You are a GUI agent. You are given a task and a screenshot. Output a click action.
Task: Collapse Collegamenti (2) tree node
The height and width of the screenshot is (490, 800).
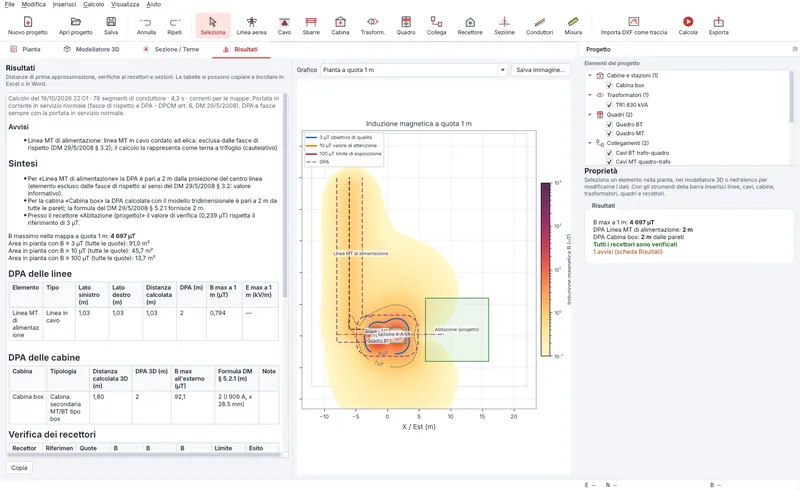point(590,143)
